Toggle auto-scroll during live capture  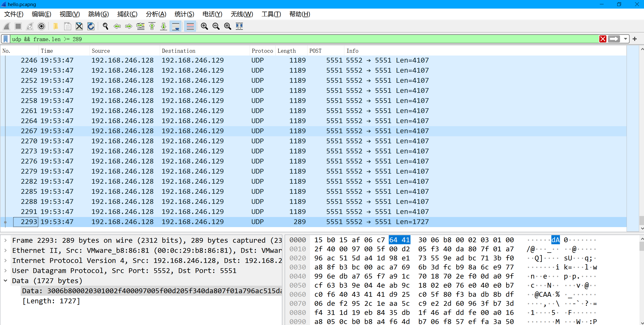176,26
